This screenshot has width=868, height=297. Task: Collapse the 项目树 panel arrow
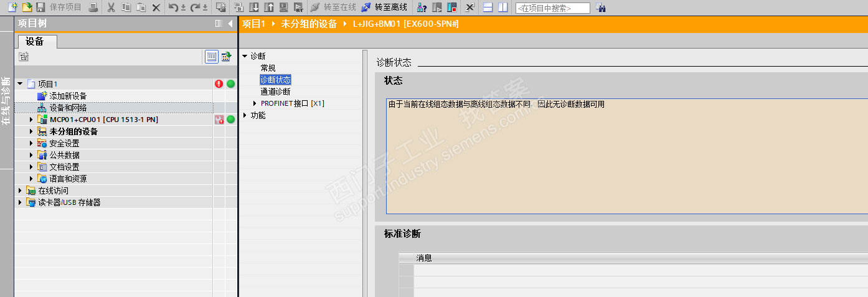230,24
